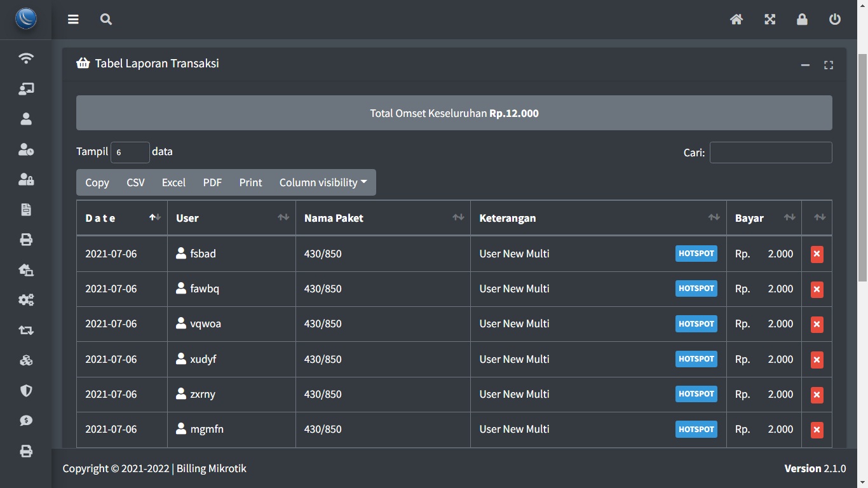Open the Column visibility dropdown
This screenshot has width=868, height=488.
click(x=323, y=182)
